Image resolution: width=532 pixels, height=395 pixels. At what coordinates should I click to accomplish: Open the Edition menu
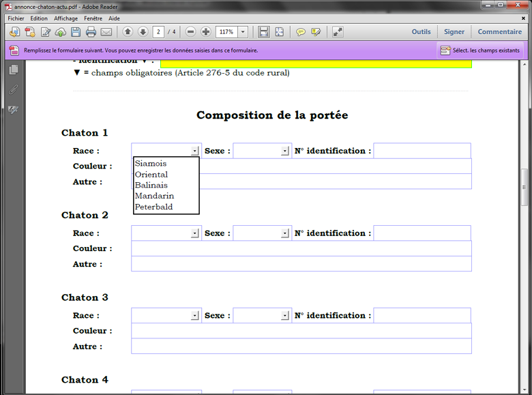(x=39, y=18)
